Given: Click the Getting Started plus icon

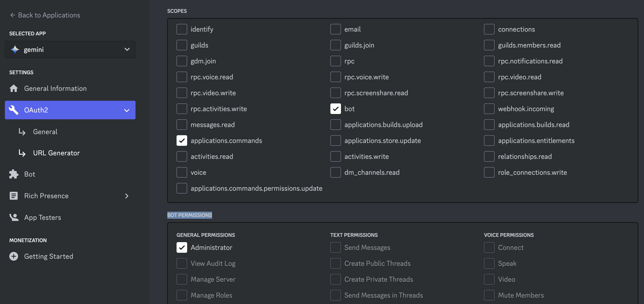Looking at the screenshot, I should (14, 256).
